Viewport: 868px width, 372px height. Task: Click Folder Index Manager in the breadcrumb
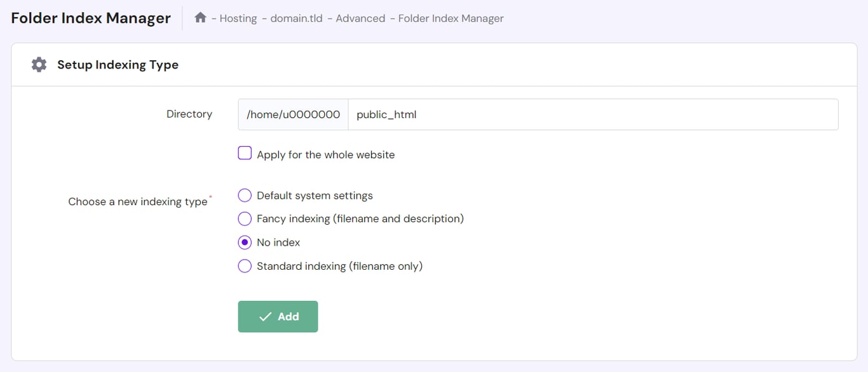pyautogui.click(x=451, y=18)
